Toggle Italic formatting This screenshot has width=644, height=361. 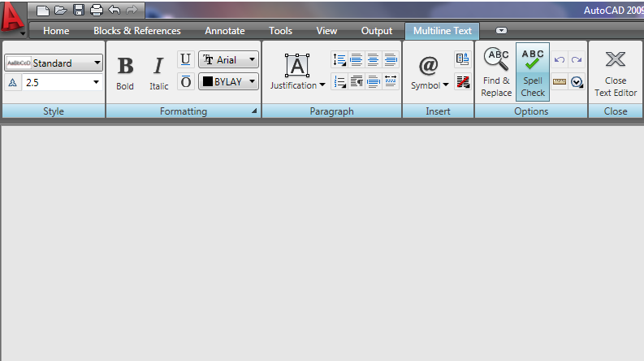point(158,73)
